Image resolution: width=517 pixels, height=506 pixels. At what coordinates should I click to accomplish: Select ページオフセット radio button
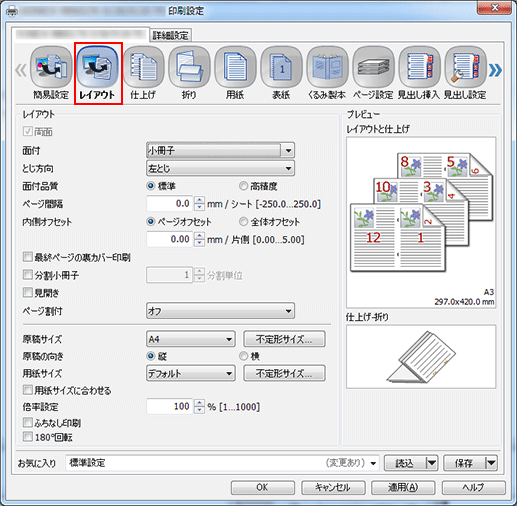point(151,221)
